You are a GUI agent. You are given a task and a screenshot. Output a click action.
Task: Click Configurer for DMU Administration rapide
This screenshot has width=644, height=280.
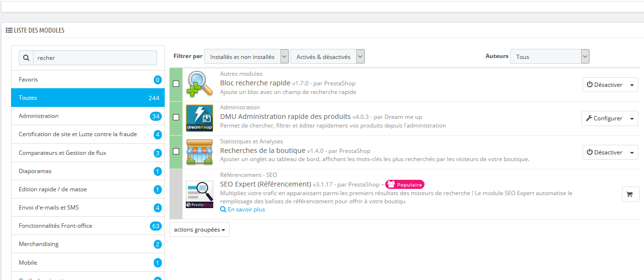click(x=604, y=118)
